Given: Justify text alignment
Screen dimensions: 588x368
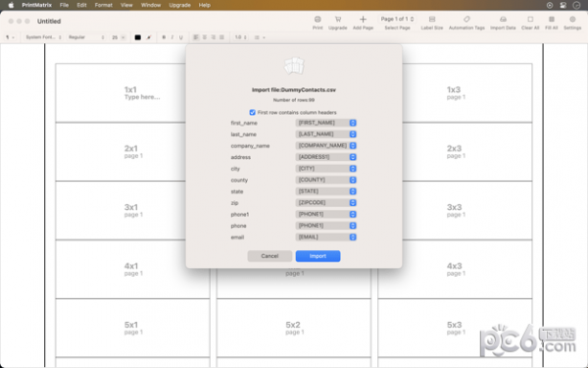Looking at the screenshot, I should coord(221,37).
